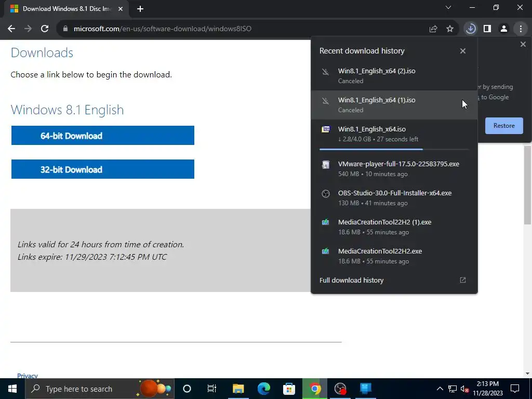Open Cortana from the taskbar
This screenshot has height=399, width=532.
tap(187, 389)
